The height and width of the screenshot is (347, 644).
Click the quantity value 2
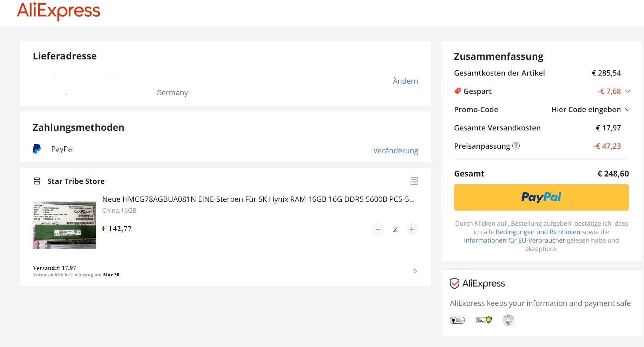click(395, 229)
